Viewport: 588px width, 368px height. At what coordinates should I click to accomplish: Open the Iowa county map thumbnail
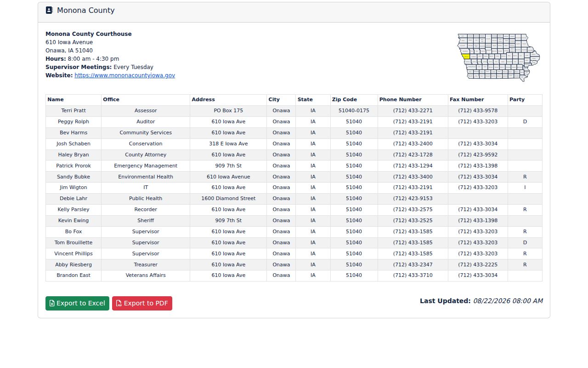[x=498, y=57]
